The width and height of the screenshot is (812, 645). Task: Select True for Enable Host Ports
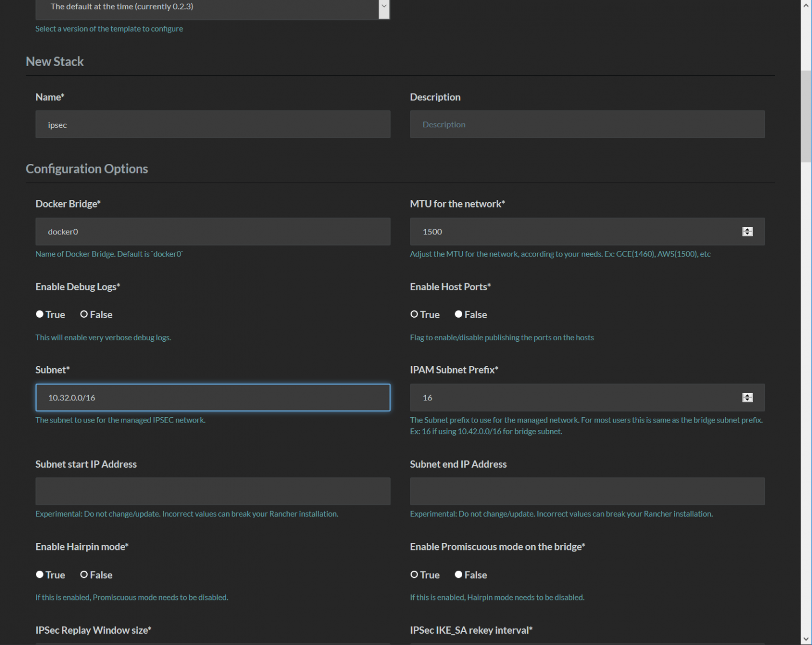[x=414, y=314]
